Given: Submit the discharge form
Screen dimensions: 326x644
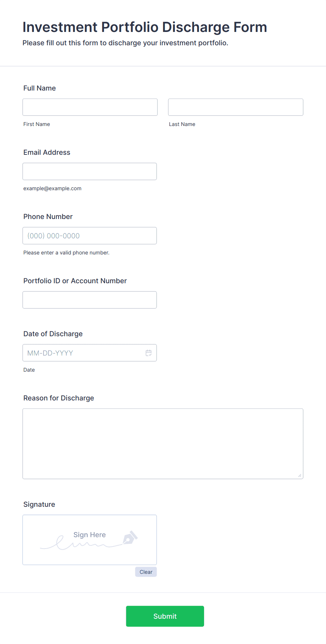Looking at the screenshot, I should (x=165, y=616).
